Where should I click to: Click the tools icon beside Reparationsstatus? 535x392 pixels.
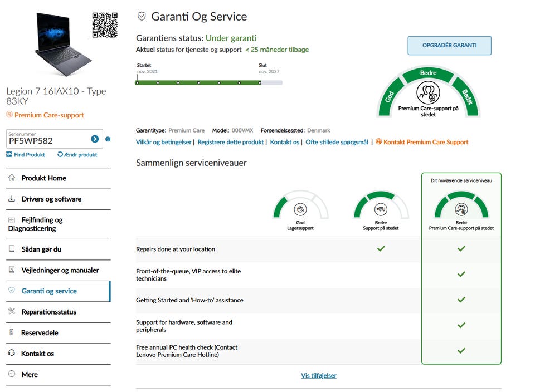click(x=12, y=311)
